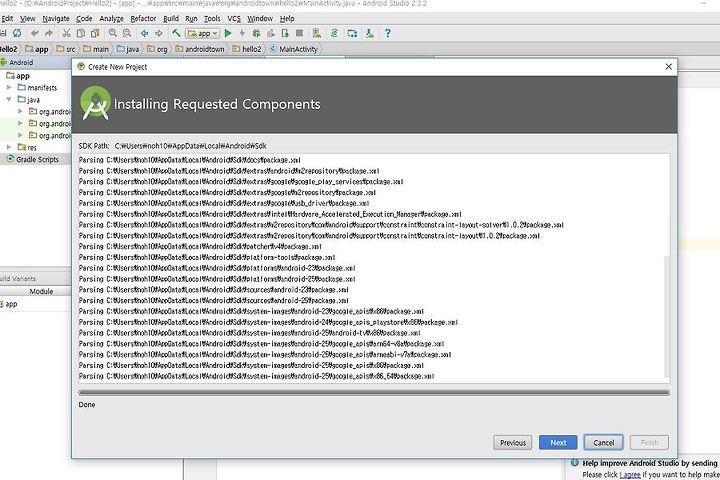Open the View menu
Image resolution: width=720 pixels, height=480 pixels.
[28, 18]
